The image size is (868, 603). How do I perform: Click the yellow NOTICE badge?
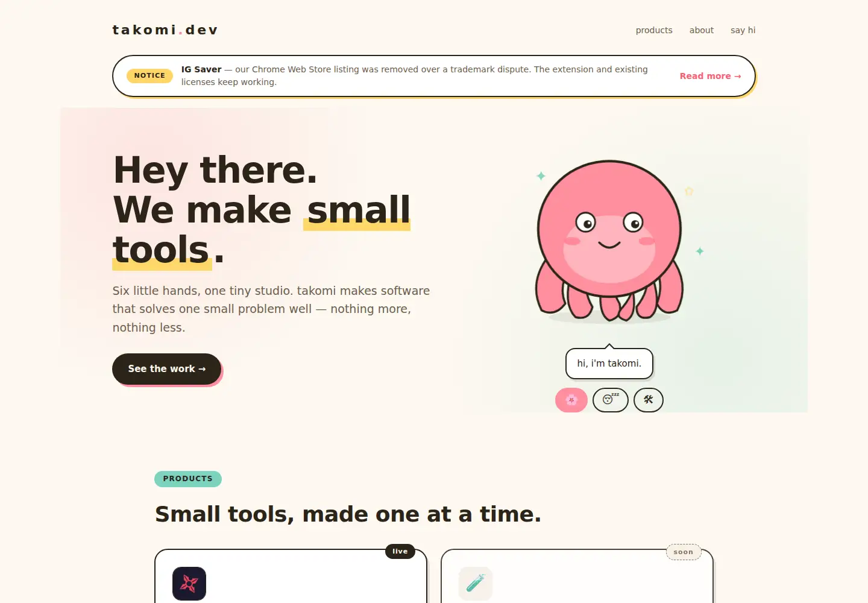click(x=149, y=75)
